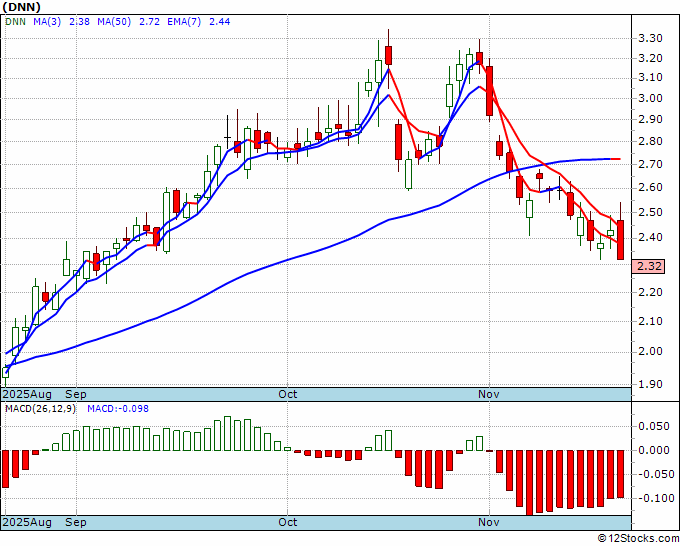Click the 3.20 price axis label
Viewport: 680px width, 546px height.
[x=651, y=58]
